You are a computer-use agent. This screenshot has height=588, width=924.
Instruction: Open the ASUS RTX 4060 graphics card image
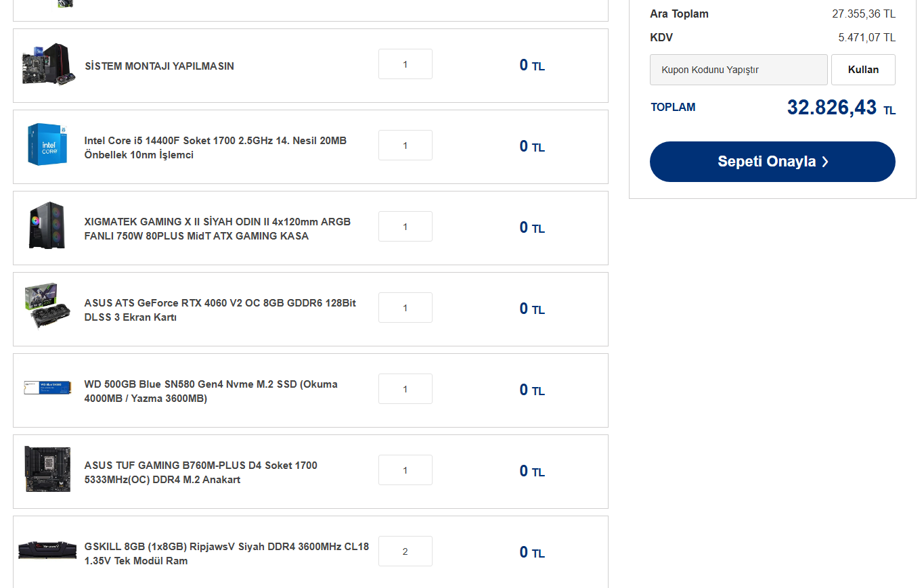click(47, 306)
